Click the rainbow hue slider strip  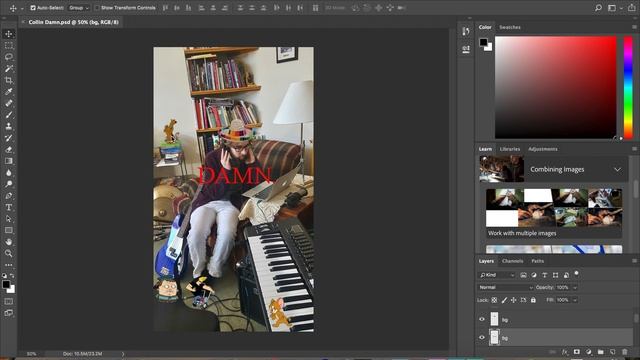pyautogui.click(x=628, y=87)
